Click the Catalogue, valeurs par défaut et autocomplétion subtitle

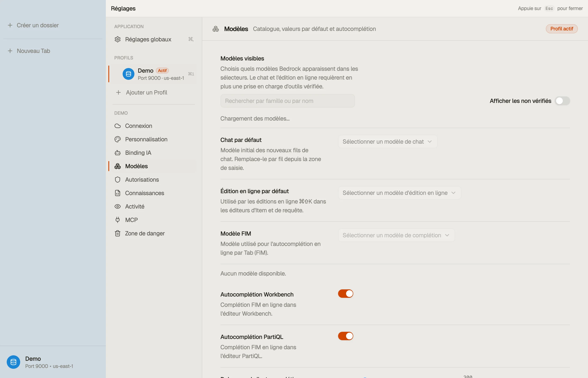tap(314, 29)
